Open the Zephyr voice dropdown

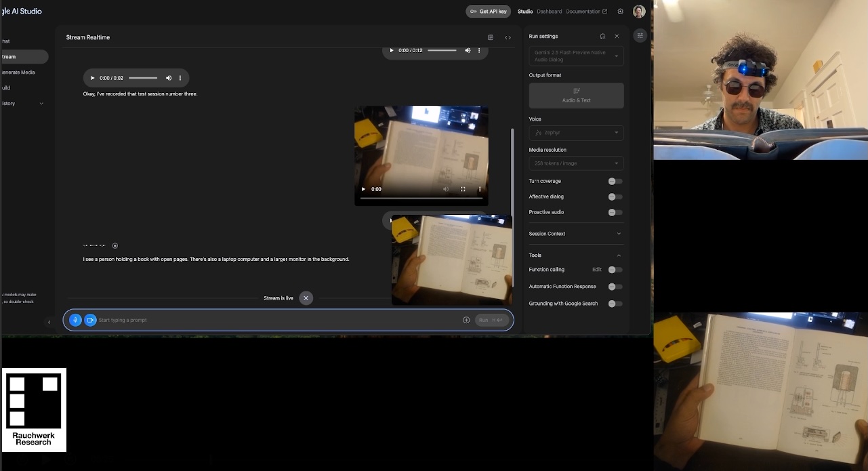[x=575, y=133]
